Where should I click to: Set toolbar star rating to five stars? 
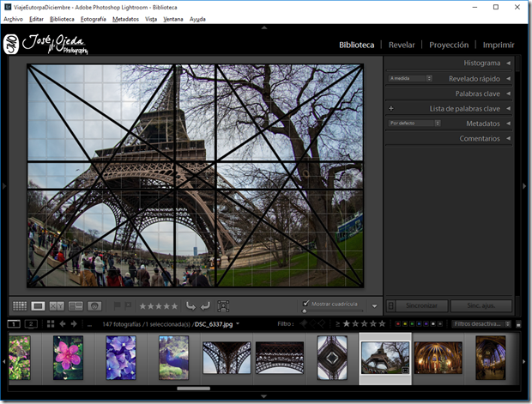174,306
